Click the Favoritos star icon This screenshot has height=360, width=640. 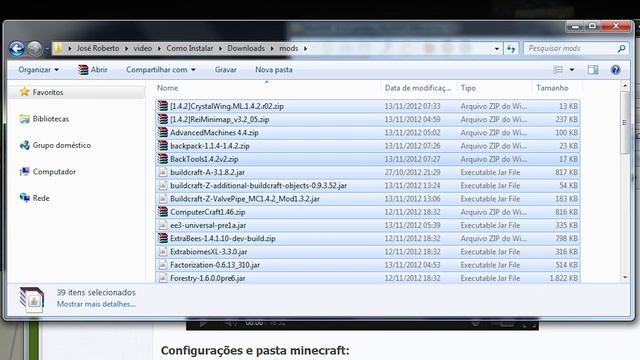point(24,92)
